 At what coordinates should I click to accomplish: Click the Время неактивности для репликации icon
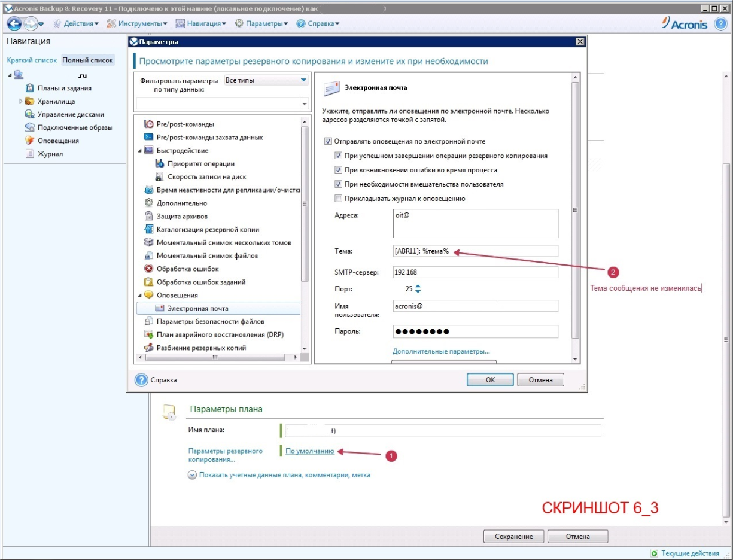pos(150,190)
